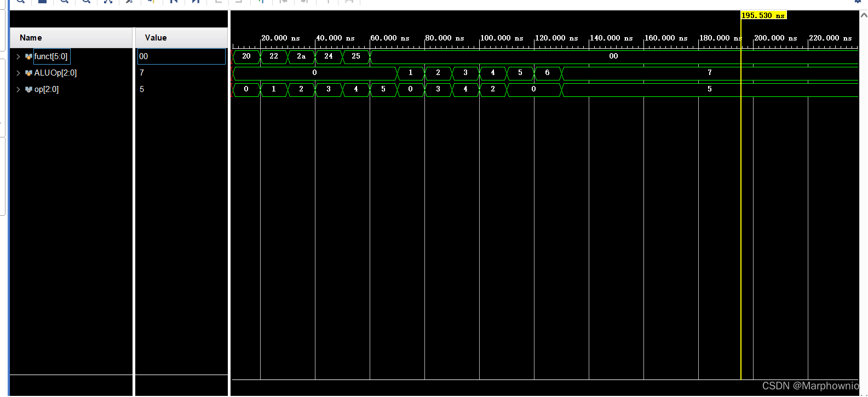Click the long op segment showing 5 at the cursor
This screenshot has height=397, width=868.
710,89
